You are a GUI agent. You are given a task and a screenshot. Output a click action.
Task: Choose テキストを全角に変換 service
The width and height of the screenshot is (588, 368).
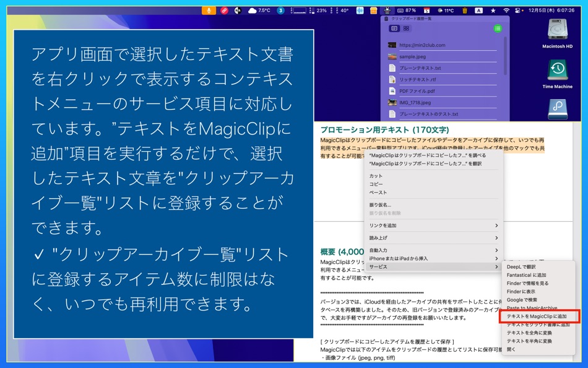click(538, 333)
